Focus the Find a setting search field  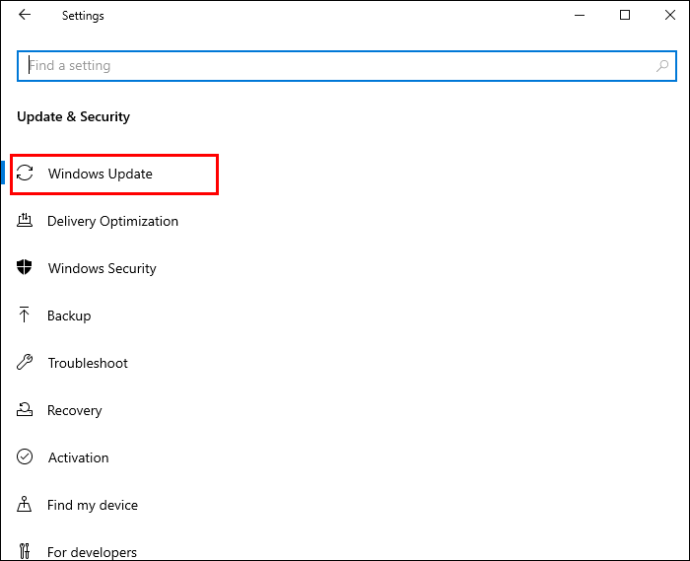[347, 66]
